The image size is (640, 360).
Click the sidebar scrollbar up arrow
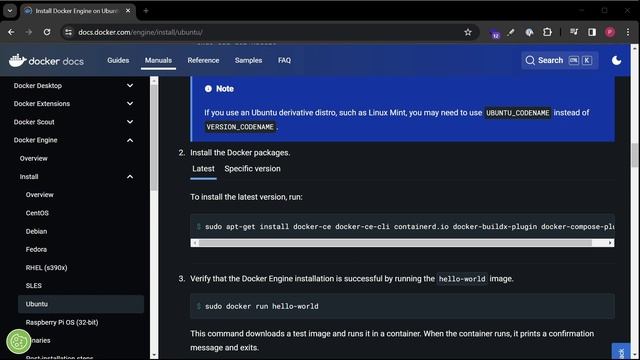pos(154,81)
